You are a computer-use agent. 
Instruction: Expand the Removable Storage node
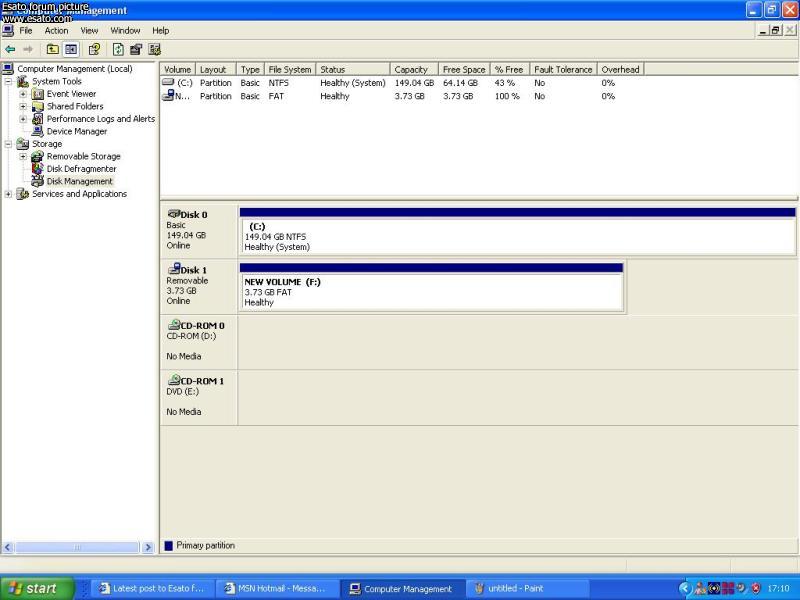23,157
